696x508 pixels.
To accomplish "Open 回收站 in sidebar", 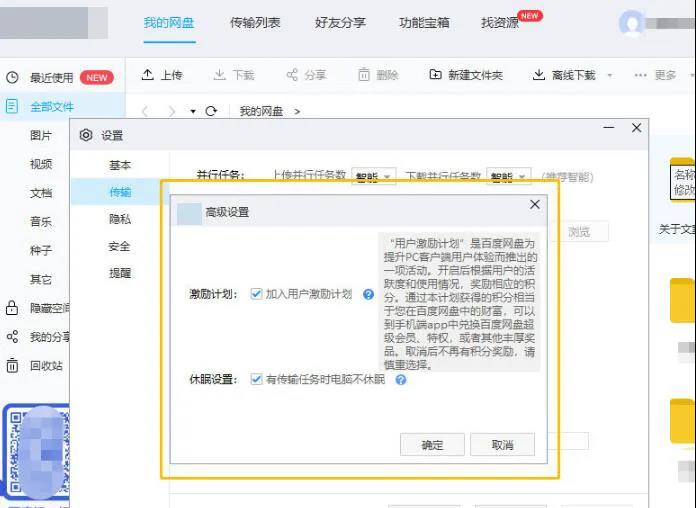I will pos(46,366).
